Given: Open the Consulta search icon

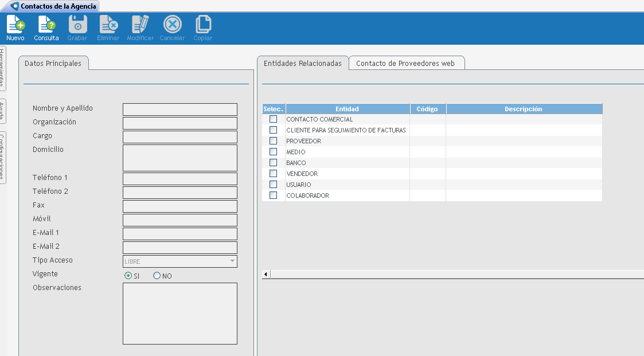Looking at the screenshot, I should (x=46, y=25).
